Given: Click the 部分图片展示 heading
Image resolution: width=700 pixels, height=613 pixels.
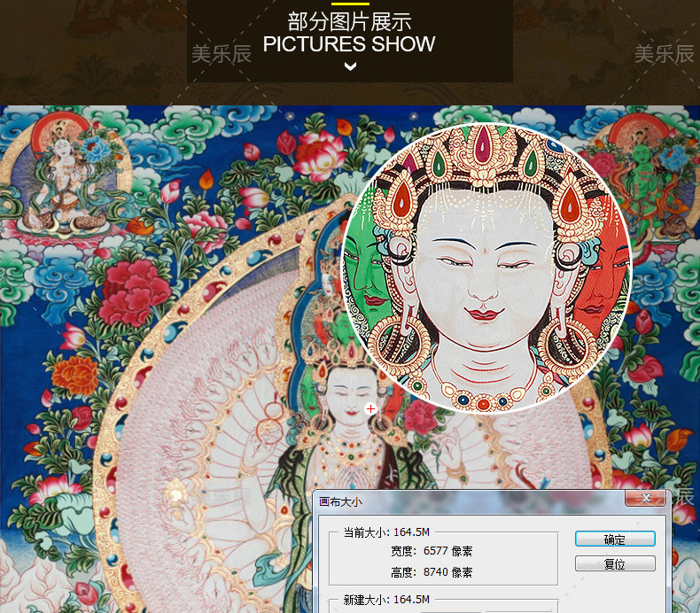Looking at the screenshot, I should point(349,21).
